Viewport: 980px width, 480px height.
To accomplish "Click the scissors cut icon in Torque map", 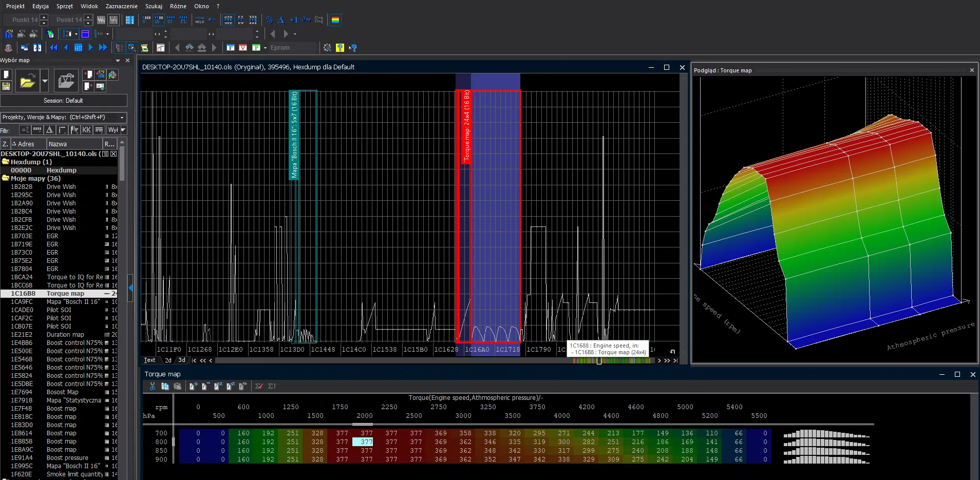I will 153,386.
